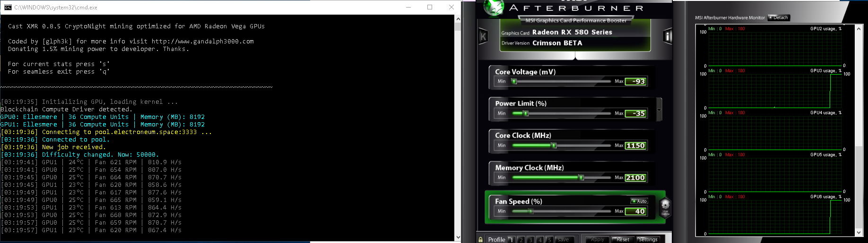Click the profile Save button

tap(564, 240)
